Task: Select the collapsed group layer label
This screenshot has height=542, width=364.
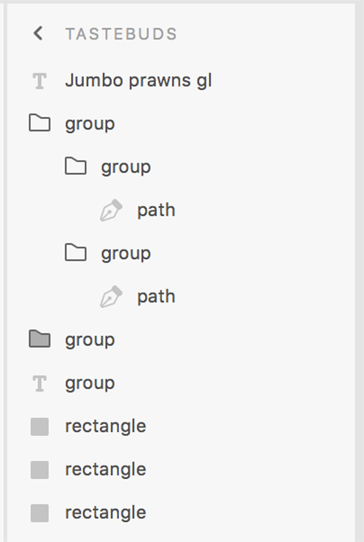Action: coord(90,340)
